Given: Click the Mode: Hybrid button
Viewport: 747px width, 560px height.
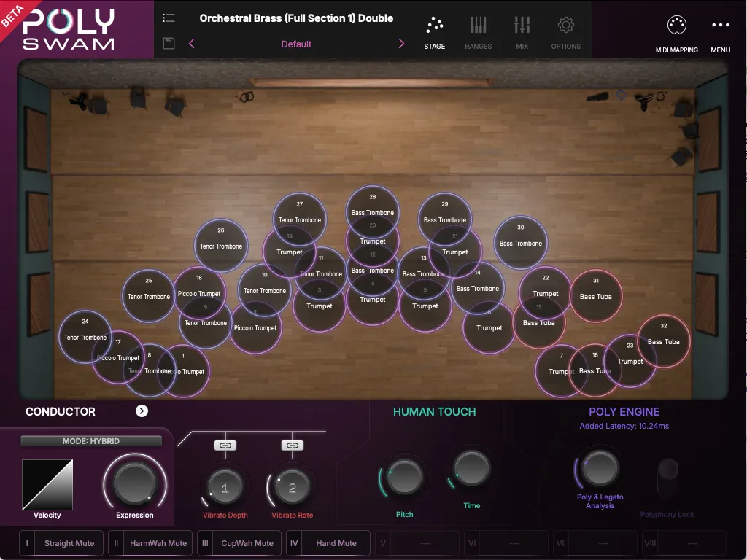Looking at the screenshot, I should tap(91, 441).
